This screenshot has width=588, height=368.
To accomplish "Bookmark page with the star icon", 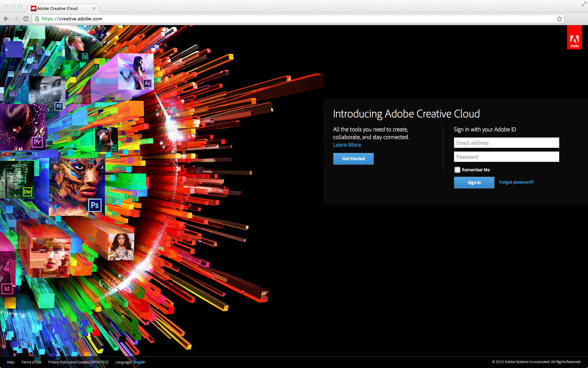I will click(559, 19).
